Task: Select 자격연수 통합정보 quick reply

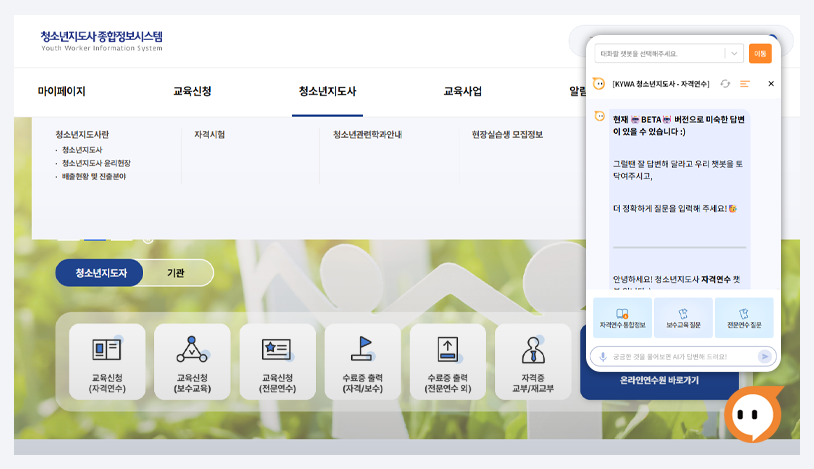Action: point(622,317)
